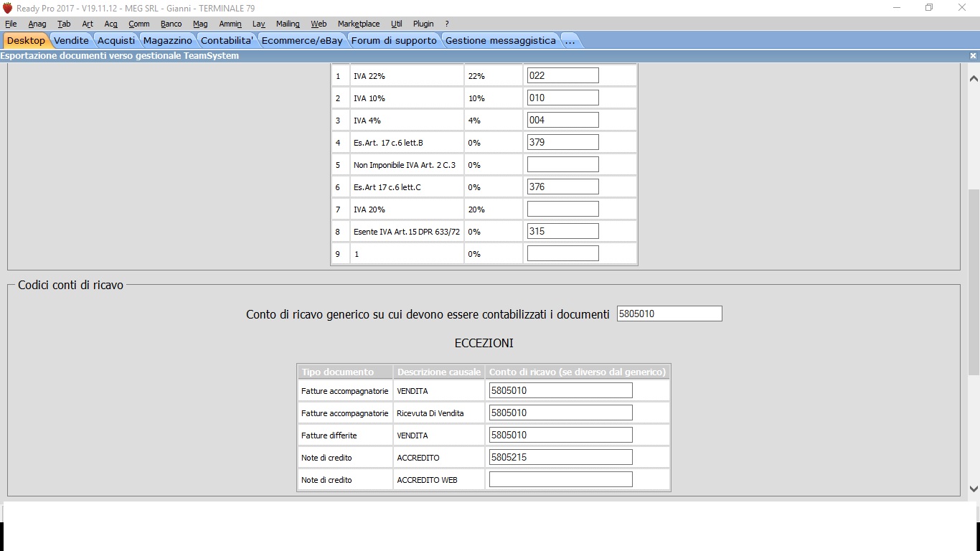Open the Web menu

(x=319, y=24)
